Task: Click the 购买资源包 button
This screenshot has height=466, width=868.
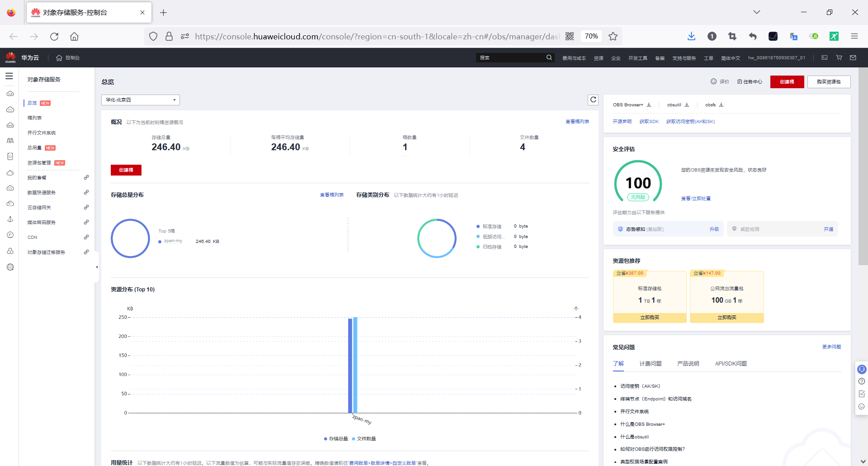Action: click(x=829, y=82)
